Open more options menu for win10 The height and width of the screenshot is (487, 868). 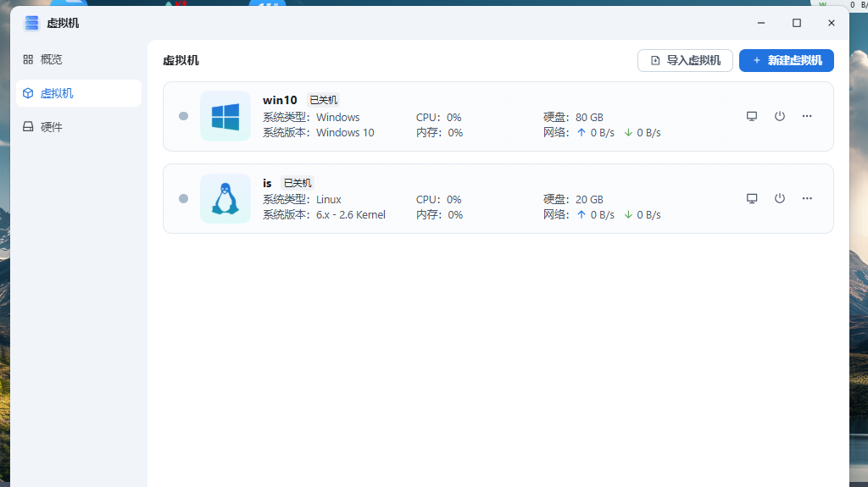click(x=807, y=116)
